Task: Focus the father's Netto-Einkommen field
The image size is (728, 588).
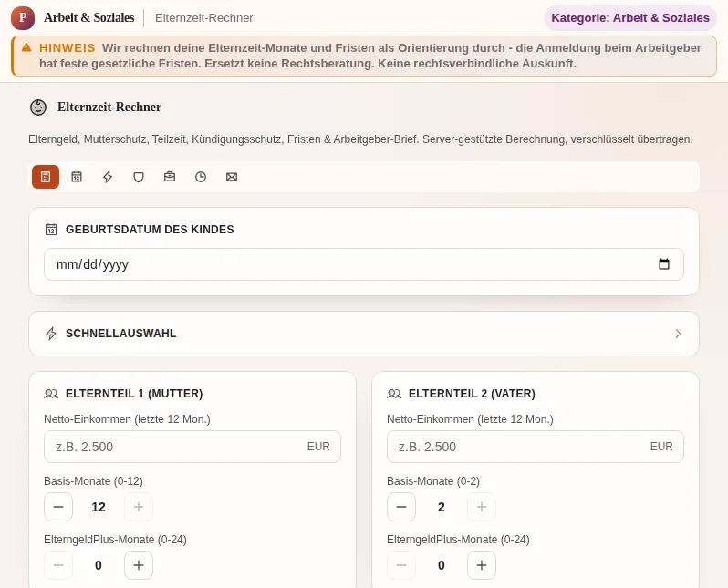Action: click(536, 447)
